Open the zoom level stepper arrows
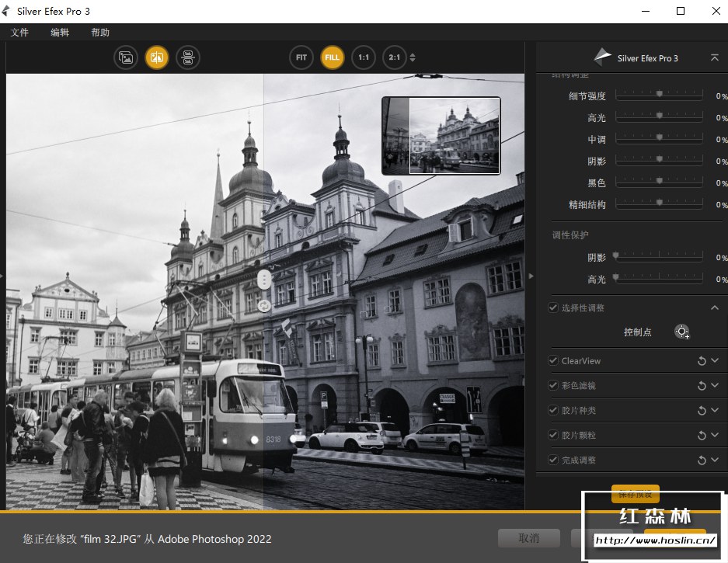 (x=413, y=57)
